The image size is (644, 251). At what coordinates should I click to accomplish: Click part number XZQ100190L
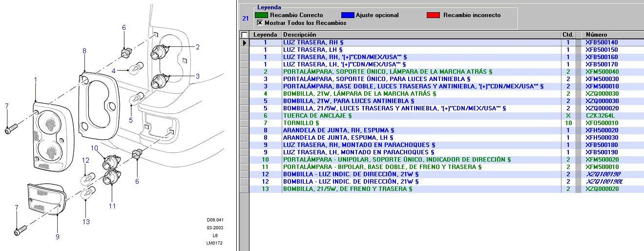[604, 182]
